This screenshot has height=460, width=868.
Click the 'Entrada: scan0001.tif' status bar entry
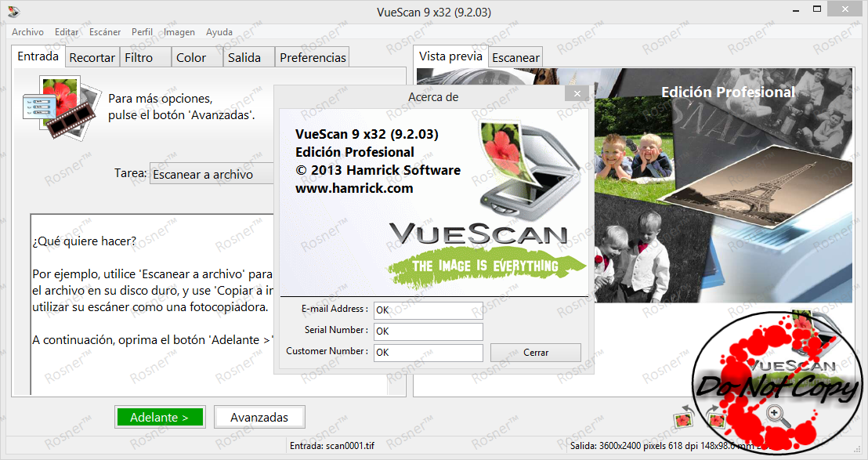click(x=332, y=445)
